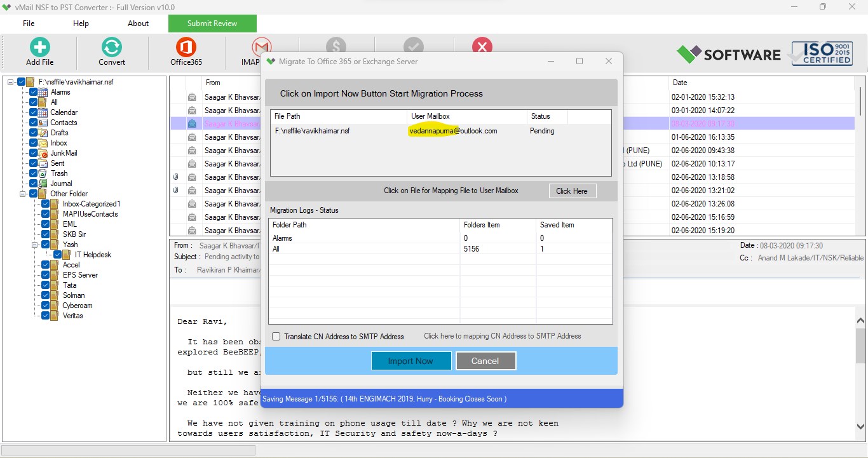The height and width of the screenshot is (458, 868).
Task: Select the MAPIUseContacts folder
Action: [90, 214]
